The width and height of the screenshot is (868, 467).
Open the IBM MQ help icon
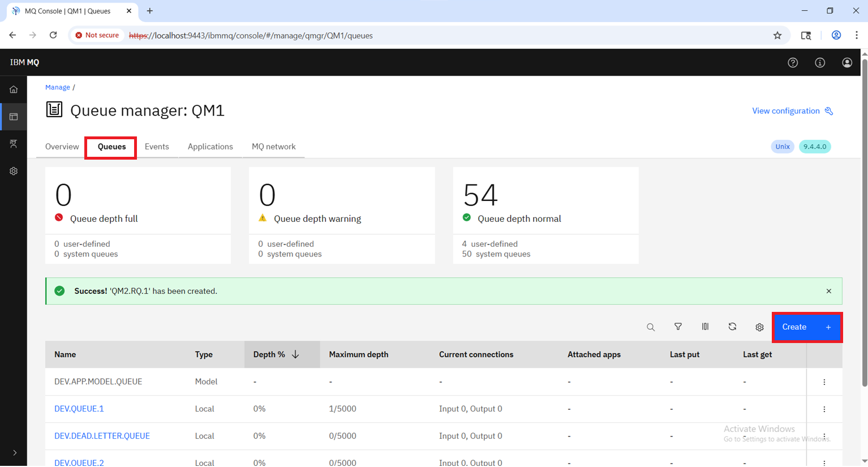click(793, 63)
